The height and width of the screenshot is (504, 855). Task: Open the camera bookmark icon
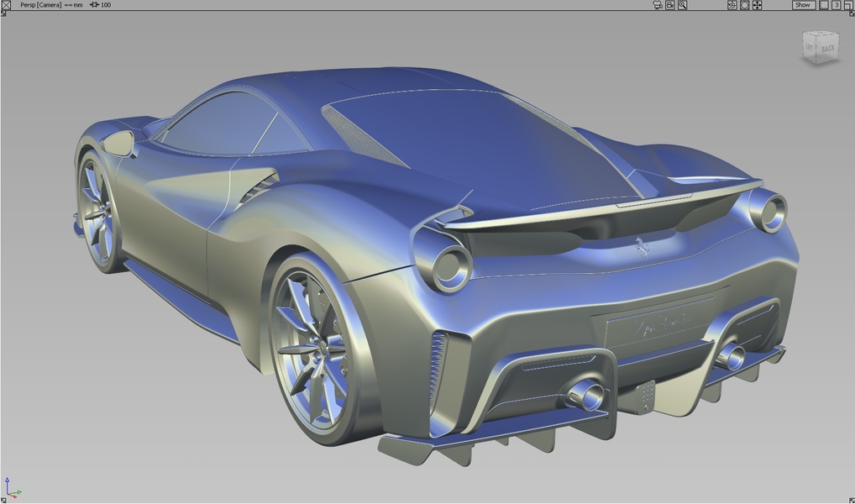point(670,5)
